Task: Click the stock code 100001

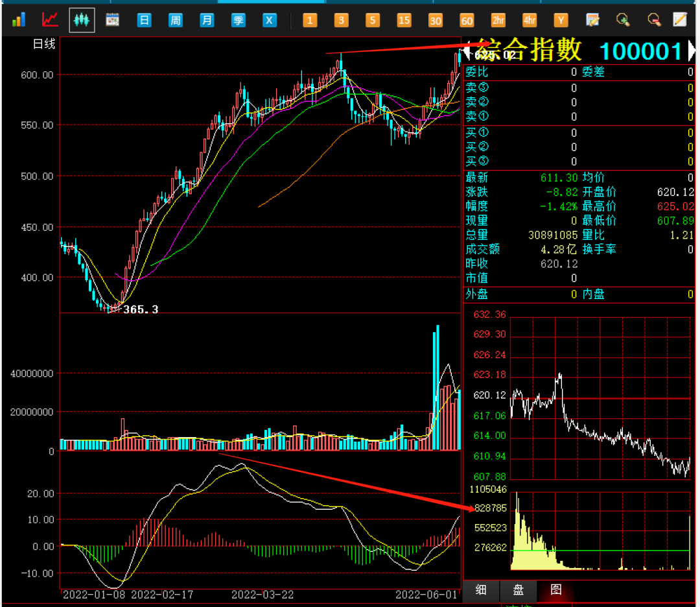Action: coord(640,51)
